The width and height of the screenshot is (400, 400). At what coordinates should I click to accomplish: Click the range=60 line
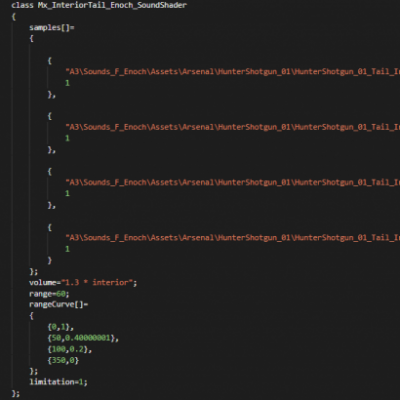(49, 294)
